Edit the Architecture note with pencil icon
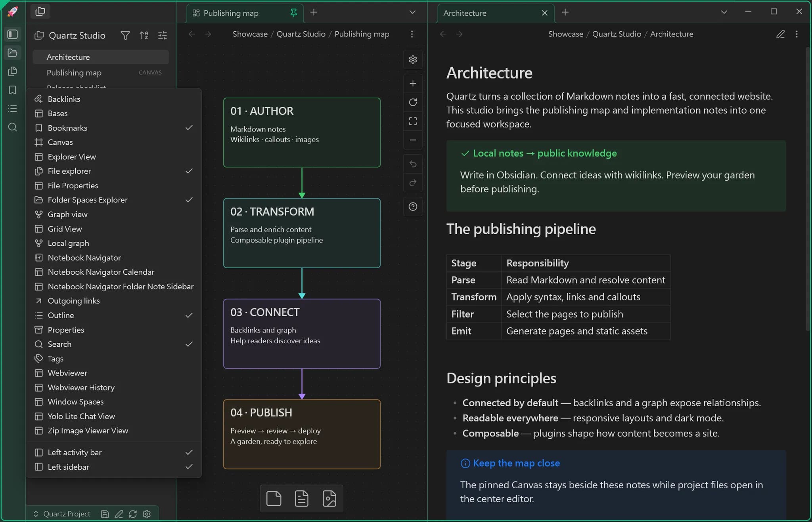Screen dimensions: 812x522 [x=780, y=34]
